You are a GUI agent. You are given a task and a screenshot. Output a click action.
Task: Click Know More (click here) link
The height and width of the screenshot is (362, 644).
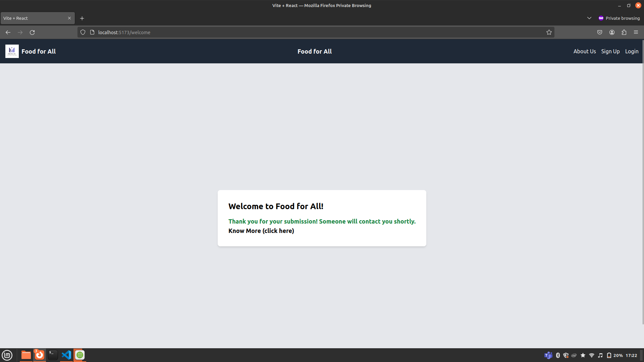(261, 231)
